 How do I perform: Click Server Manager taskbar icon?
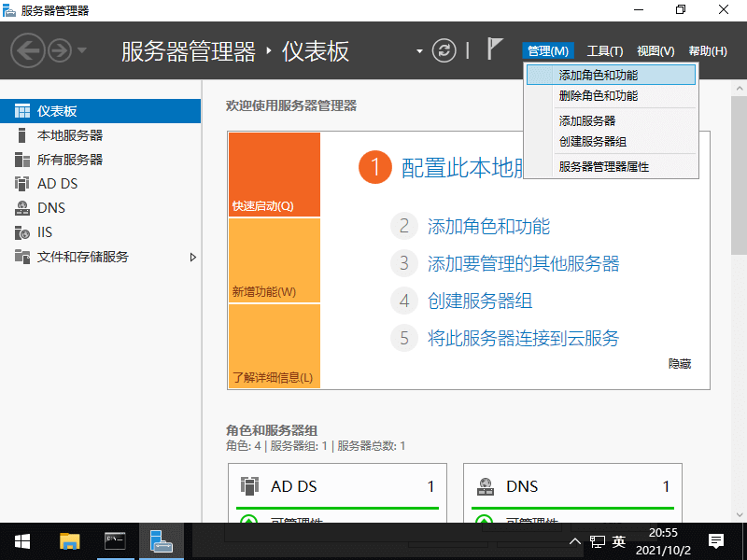click(x=161, y=541)
